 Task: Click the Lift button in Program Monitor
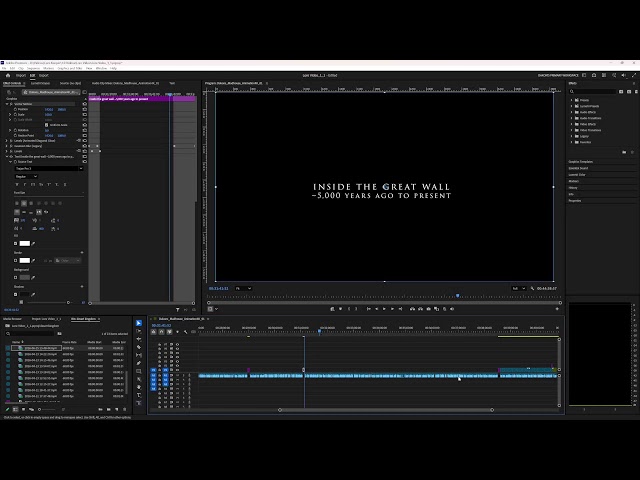point(412,309)
